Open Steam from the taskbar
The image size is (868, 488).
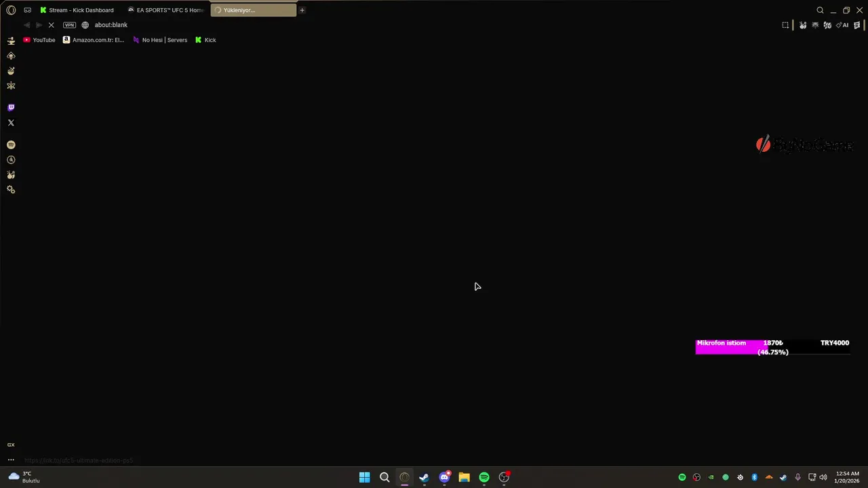tap(424, 477)
